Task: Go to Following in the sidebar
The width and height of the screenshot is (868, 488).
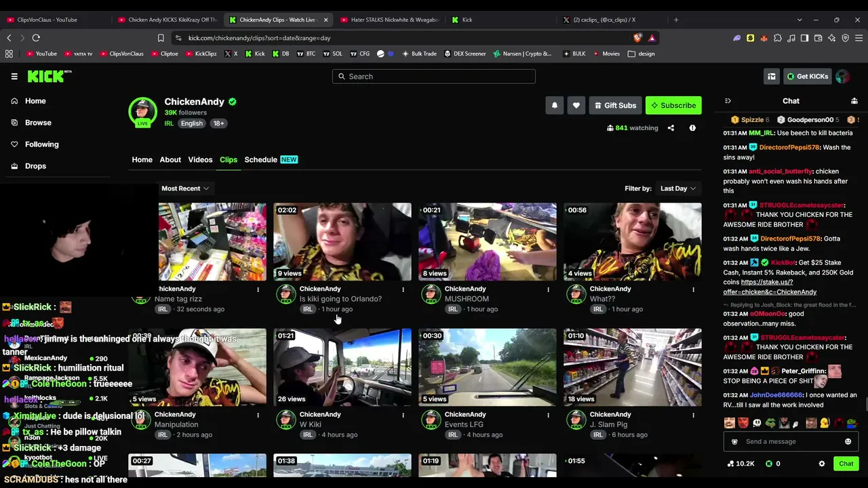Action: tap(41, 144)
